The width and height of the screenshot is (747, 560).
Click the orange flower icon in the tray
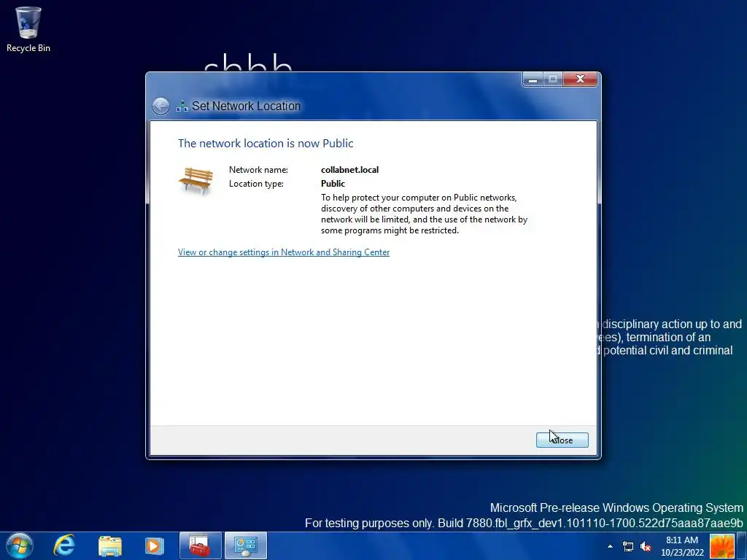[x=721, y=545]
